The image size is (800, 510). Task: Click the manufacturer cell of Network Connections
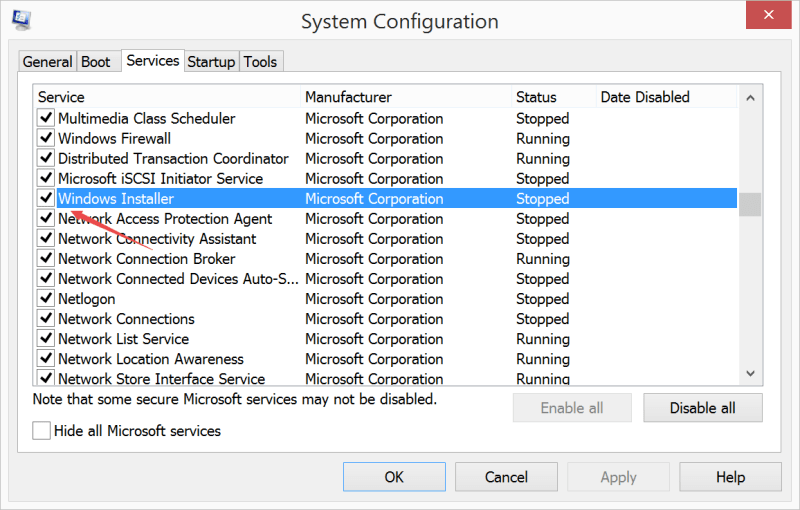tap(374, 319)
